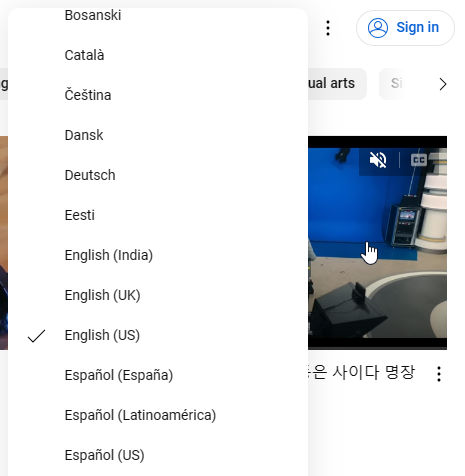This screenshot has height=476, width=465.
Task: Select Español (US) language
Action: [x=158, y=455]
